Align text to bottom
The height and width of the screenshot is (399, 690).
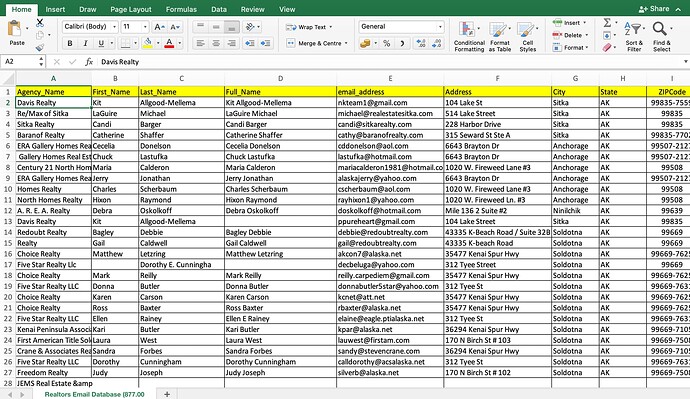click(x=231, y=27)
